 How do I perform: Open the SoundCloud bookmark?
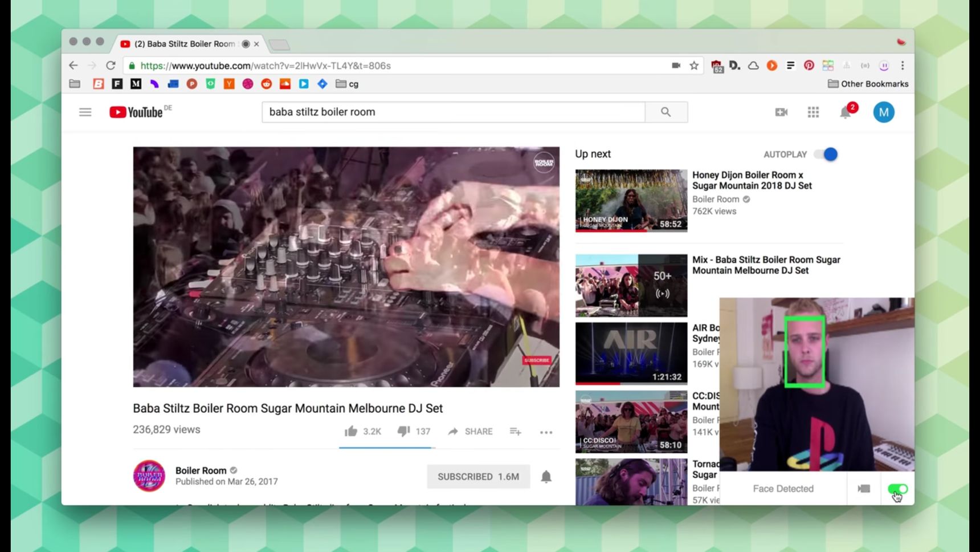pos(285,84)
